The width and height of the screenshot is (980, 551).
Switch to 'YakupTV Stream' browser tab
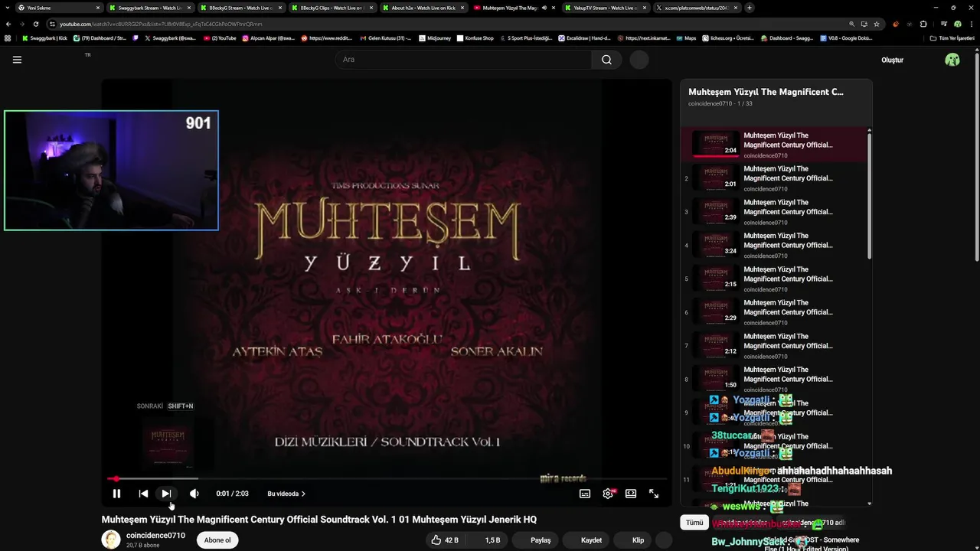(605, 8)
